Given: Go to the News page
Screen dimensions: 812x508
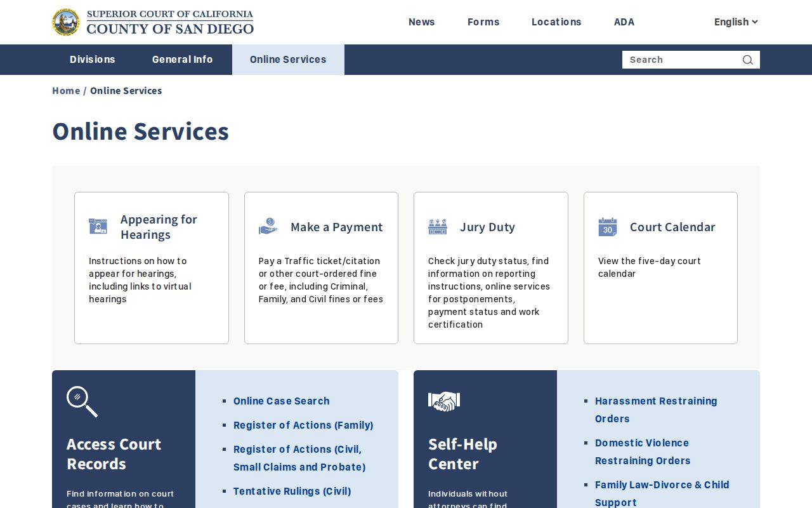Looking at the screenshot, I should coord(422,22).
